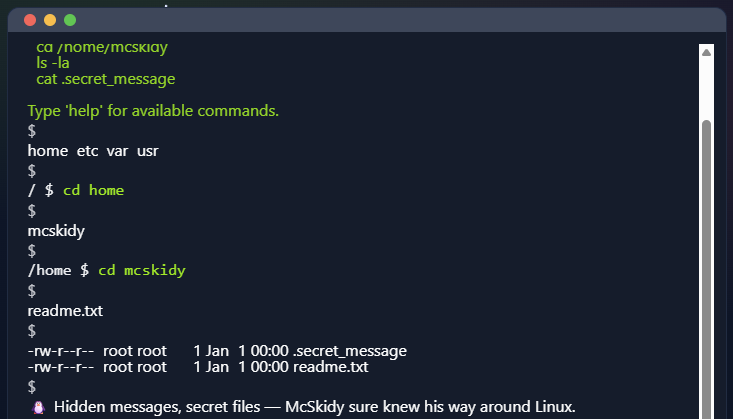Click the empty terminal title bar
The image size is (733, 419).
pyautogui.click(x=400, y=20)
